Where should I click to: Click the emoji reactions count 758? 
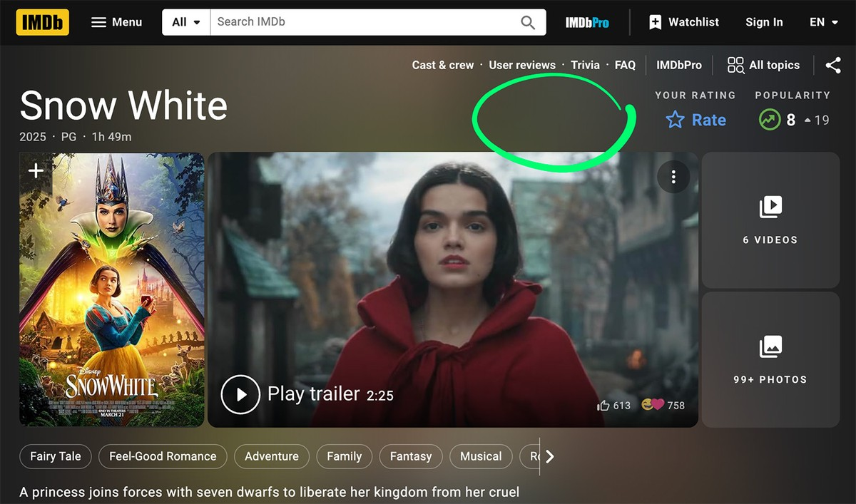663,405
